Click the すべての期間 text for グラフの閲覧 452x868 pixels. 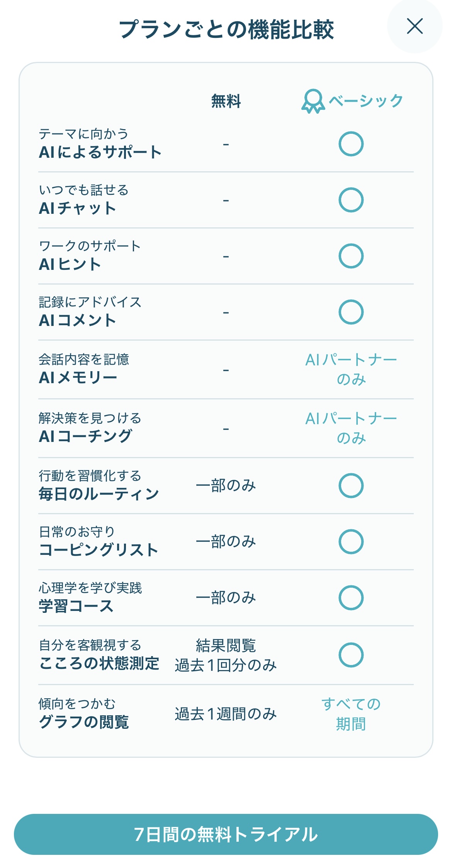(x=351, y=714)
